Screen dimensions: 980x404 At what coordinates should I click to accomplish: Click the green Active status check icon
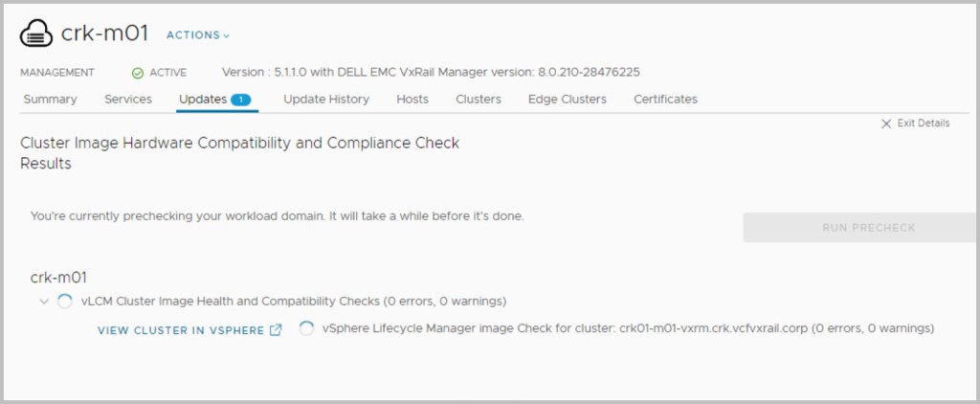[138, 73]
